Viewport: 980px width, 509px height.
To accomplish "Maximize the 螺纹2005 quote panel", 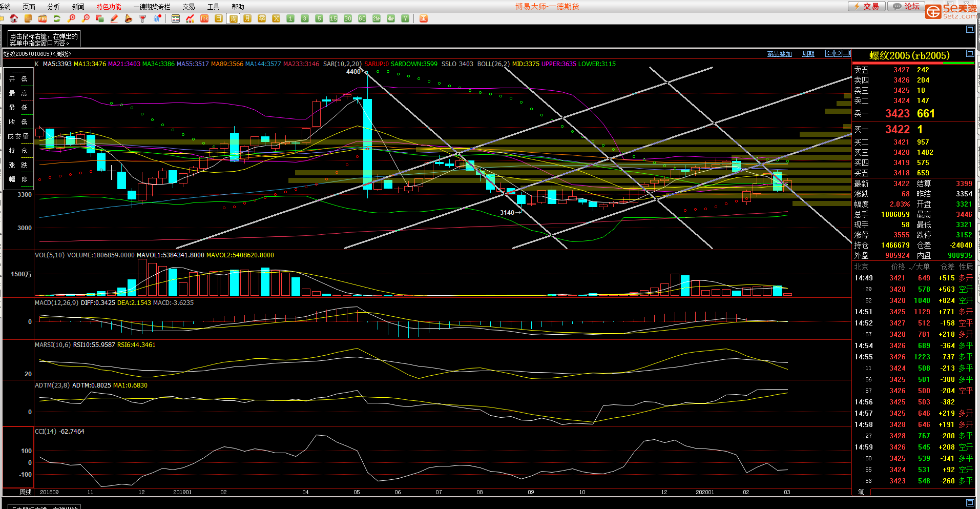I will click(x=970, y=53).
